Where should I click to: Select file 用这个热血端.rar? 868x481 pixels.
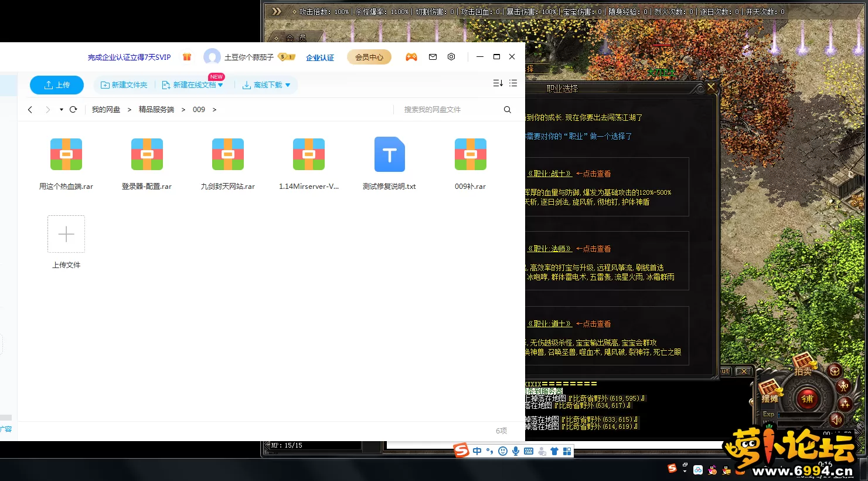(66, 163)
